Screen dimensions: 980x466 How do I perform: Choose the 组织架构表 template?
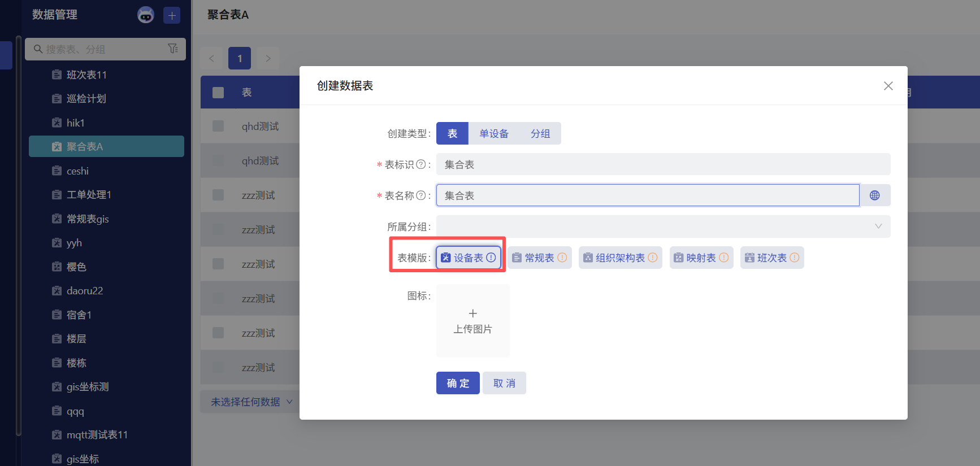tap(621, 258)
